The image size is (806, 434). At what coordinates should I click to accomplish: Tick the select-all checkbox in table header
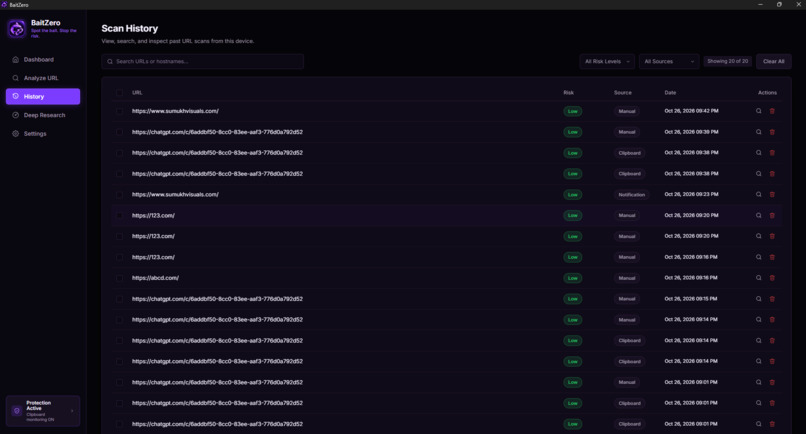pos(119,93)
